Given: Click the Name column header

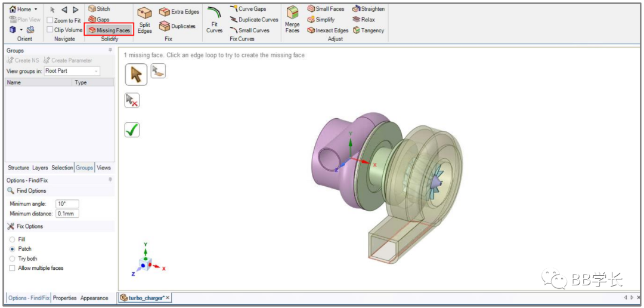Looking at the screenshot, I should point(39,82).
